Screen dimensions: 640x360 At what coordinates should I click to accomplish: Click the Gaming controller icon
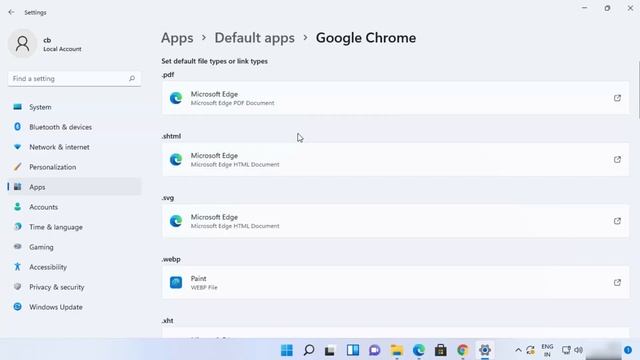(x=17, y=247)
